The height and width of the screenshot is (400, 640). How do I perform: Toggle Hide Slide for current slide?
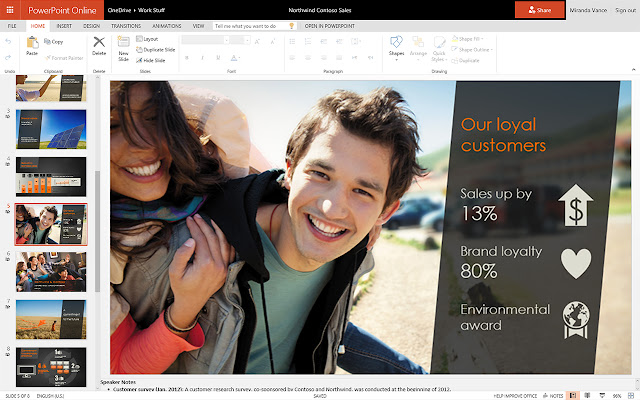coord(150,60)
